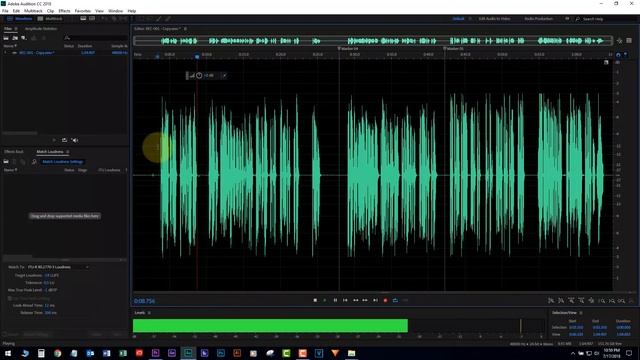Click the Name column header in Files panel
640x360 pixels.
(10, 46)
